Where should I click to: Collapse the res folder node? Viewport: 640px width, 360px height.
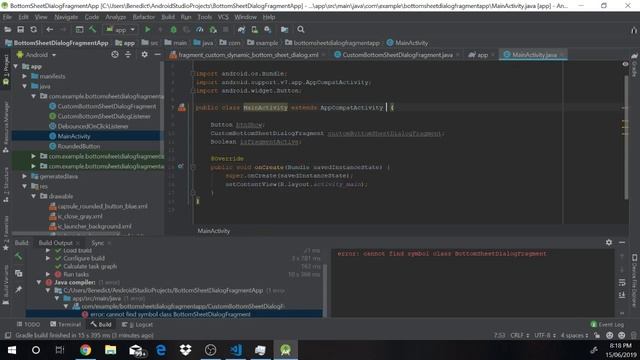[24, 186]
